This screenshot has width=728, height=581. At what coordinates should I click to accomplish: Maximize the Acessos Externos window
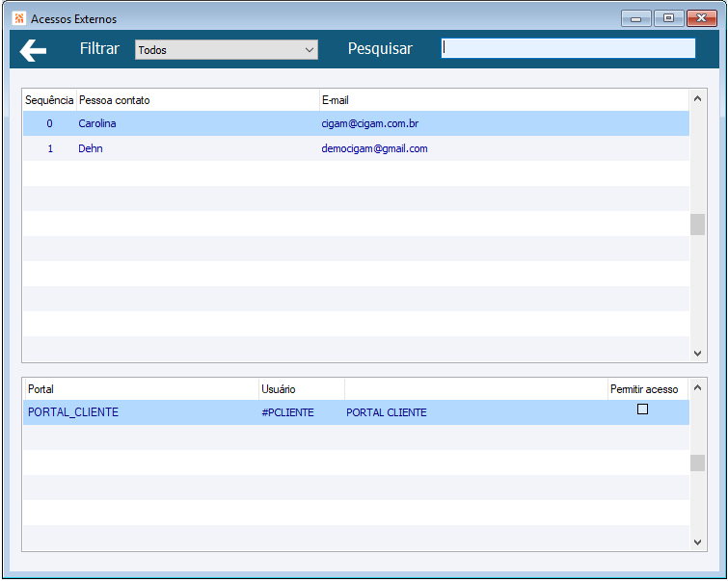tap(668, 18)
